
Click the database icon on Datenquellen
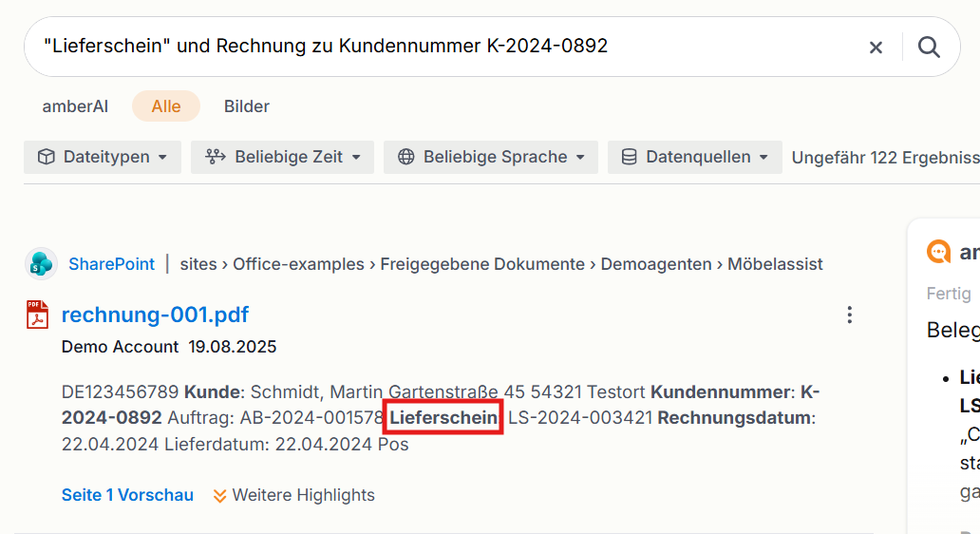[630, 157]
